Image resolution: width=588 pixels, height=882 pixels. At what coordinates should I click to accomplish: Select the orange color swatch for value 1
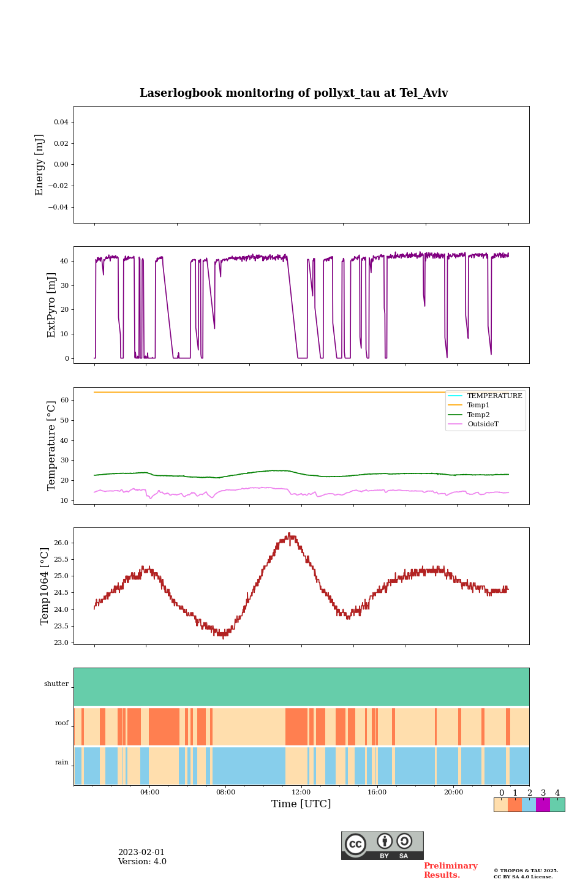[x=514, y=805]
